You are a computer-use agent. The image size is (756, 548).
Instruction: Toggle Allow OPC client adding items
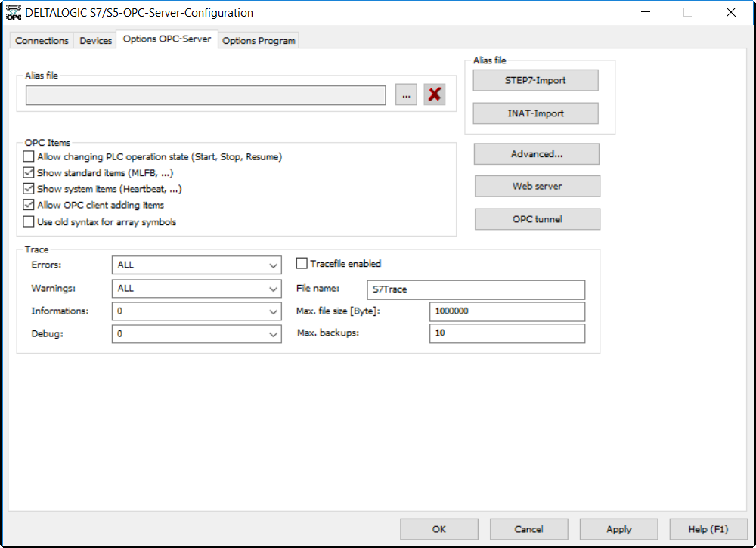pyautogui.click(x=29, y=205)
